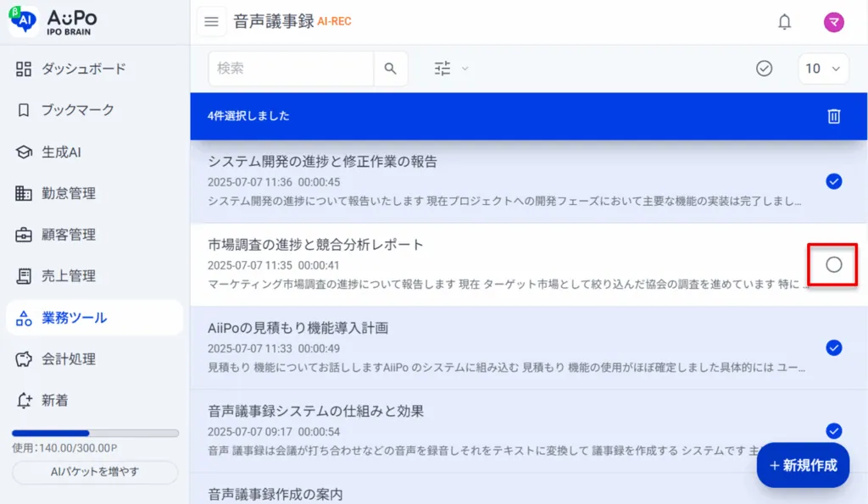The width and height of the screenshot is (868, 504).
Task: Check 市場調査の進捗と競合分析レポート item circle
Action: tap(834, 264)
